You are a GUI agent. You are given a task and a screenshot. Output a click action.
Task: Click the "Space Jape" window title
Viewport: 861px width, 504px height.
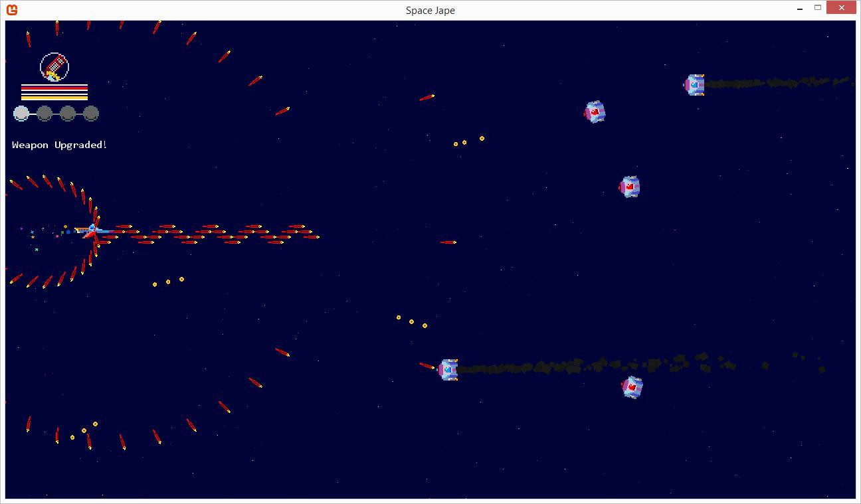pyautogui.click(x=430, y=10)
